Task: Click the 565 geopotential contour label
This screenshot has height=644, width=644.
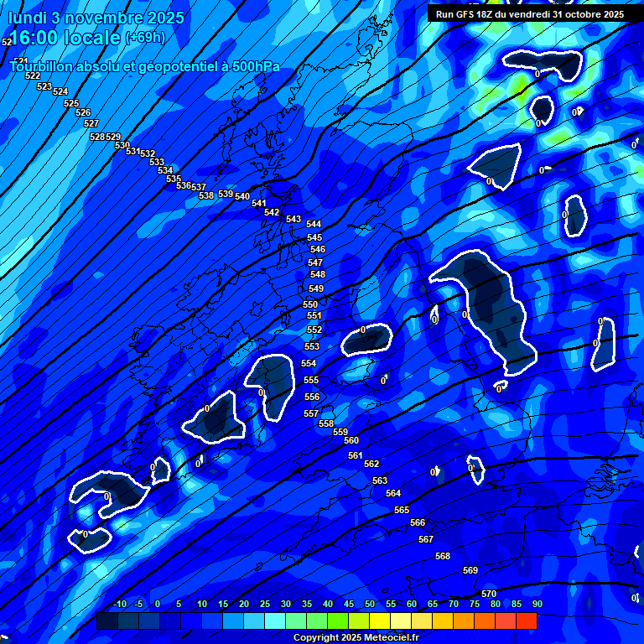Action: [402, 510]
